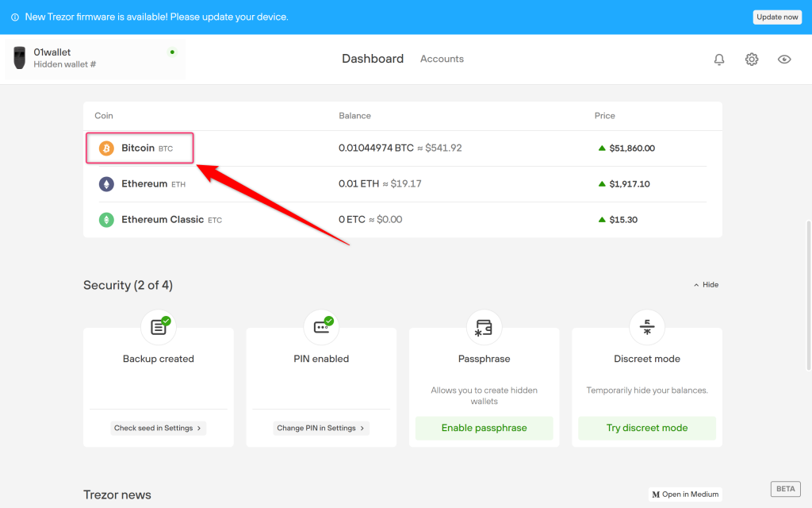Collapse the Security section with Hide
Image resolution: width=812 pixels, height=508 pixels.
(706, 285)
